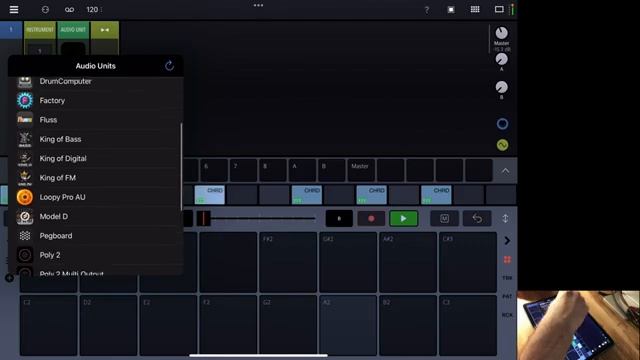Select send track B
The height and width of the screenshot is (360, 640).
tap(331, 170)
